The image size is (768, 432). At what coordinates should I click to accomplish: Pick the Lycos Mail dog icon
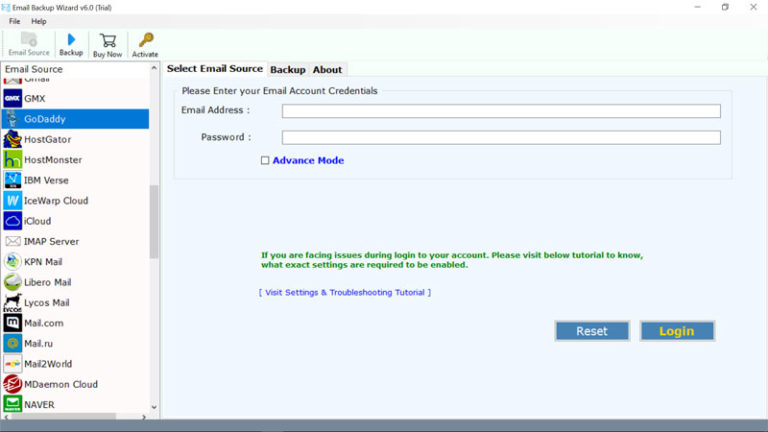tap(13, 303)
